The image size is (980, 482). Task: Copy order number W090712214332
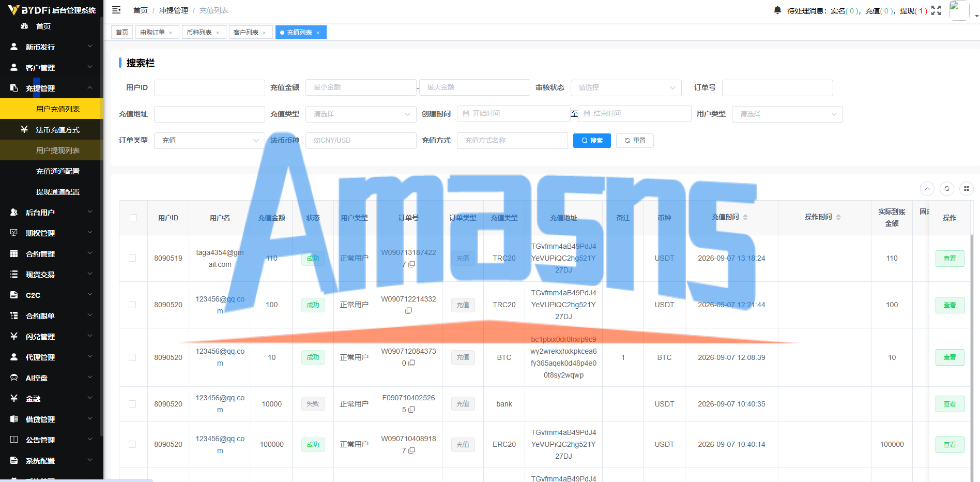tap(408, 311)
